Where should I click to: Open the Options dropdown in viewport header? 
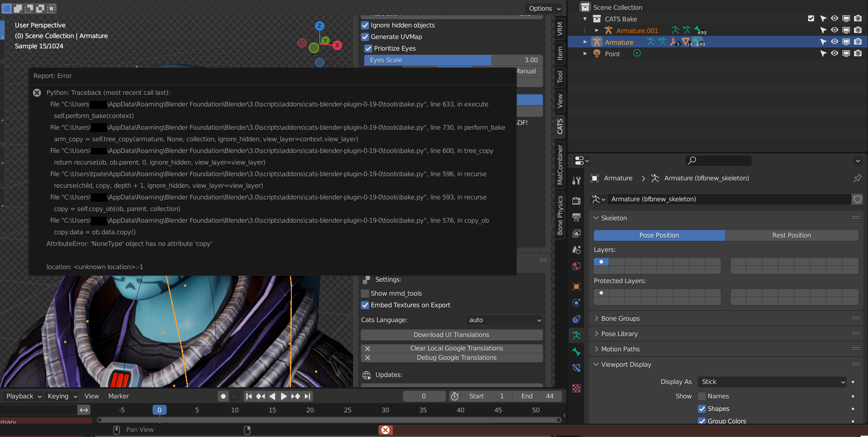point(545,8)
